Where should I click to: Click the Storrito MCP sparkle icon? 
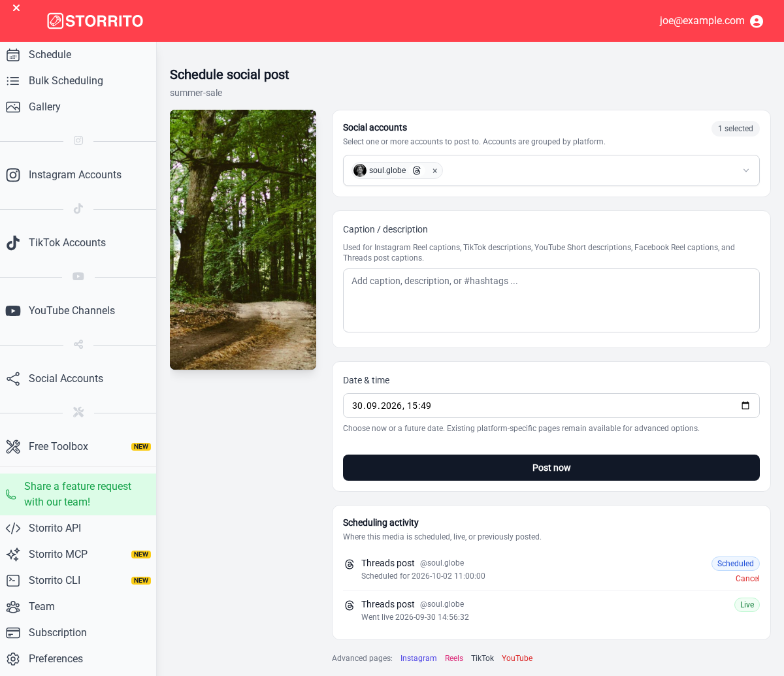click(x=13, y=555)
